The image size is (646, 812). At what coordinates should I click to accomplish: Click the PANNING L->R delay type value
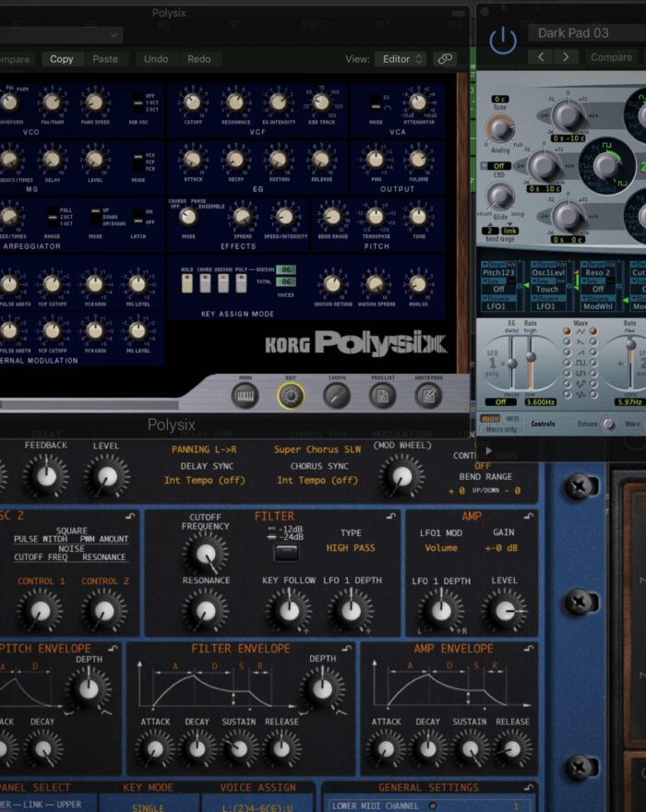coord(204,449)
